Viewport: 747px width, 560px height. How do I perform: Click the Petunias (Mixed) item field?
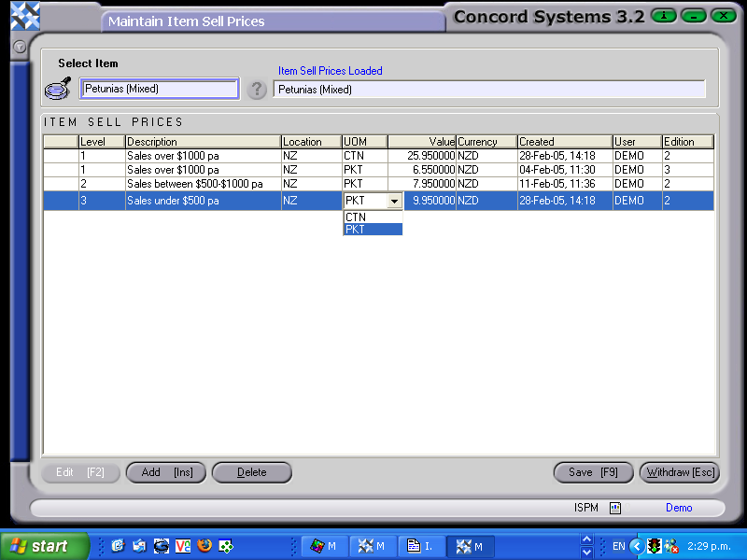159,88
